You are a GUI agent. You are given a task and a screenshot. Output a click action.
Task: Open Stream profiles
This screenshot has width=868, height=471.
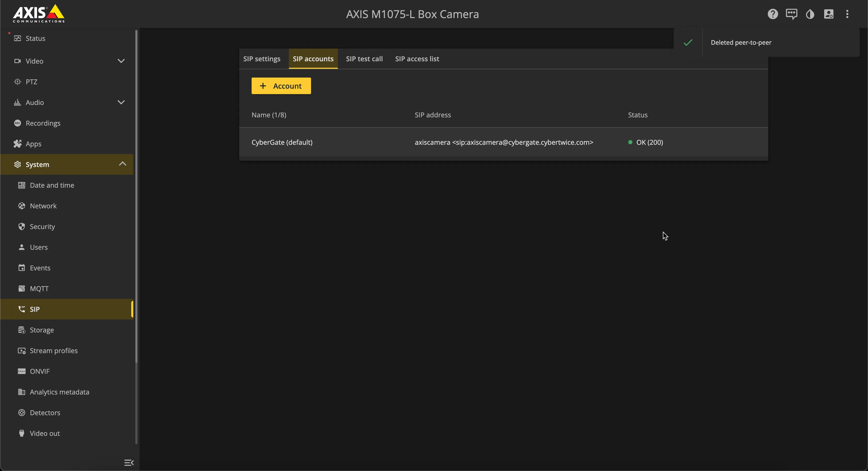coord(67,351)
